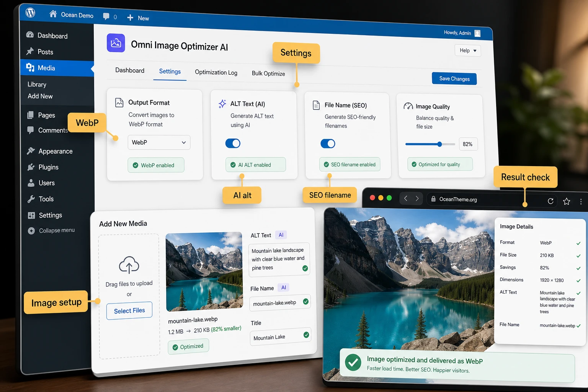Click the Comments item in the sidebar
The image size is (588, 392).
(48, 131)
